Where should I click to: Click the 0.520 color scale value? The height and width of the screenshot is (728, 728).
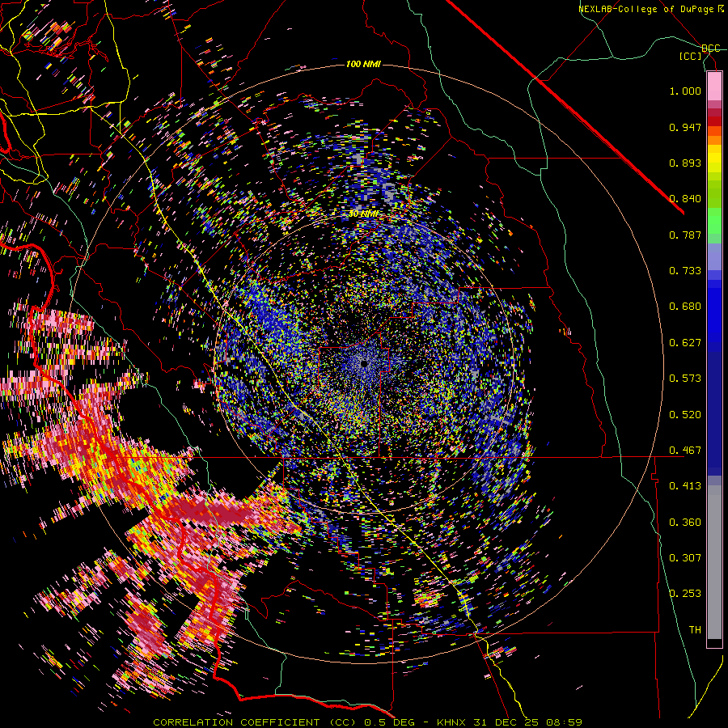click(x=685, y=415)
